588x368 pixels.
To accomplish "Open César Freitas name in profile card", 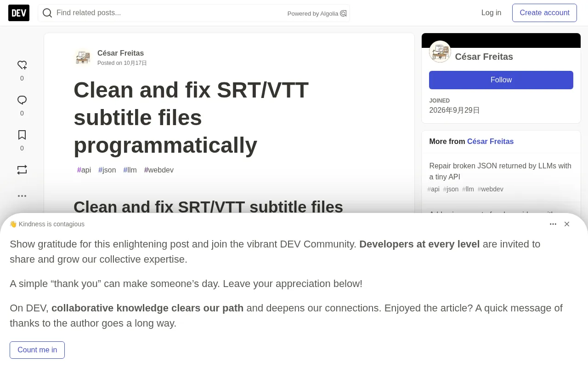I will click(x=484, y=57).
